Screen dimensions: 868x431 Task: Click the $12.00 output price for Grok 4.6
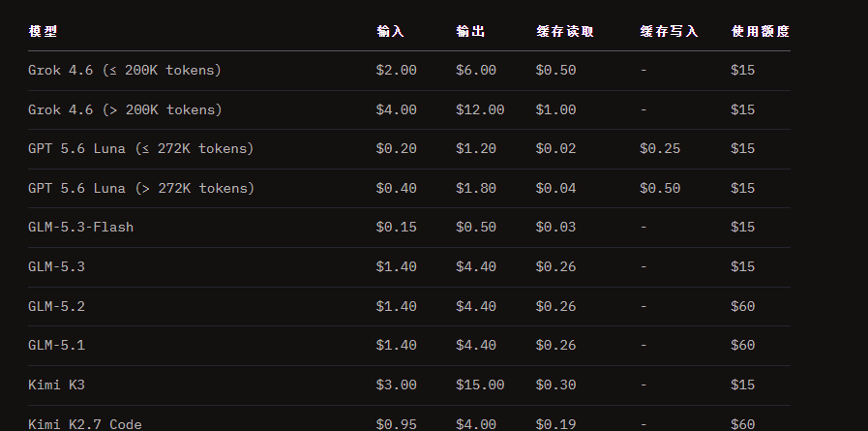(480, 109)
